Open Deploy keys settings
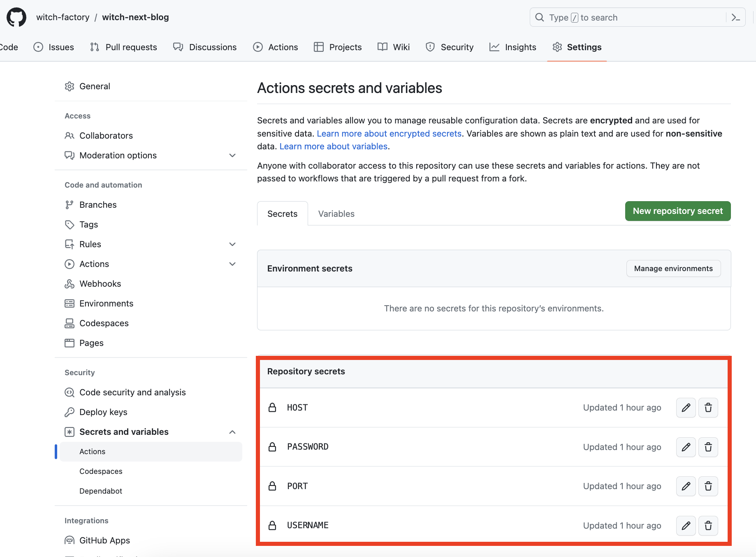Screen dimensions: 756x557 (x=103, y=412)
